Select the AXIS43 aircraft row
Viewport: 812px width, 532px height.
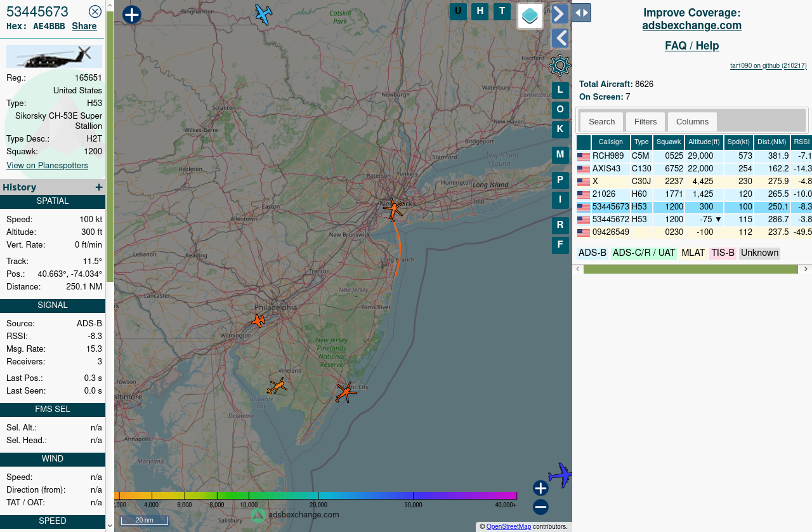(694, 169)
